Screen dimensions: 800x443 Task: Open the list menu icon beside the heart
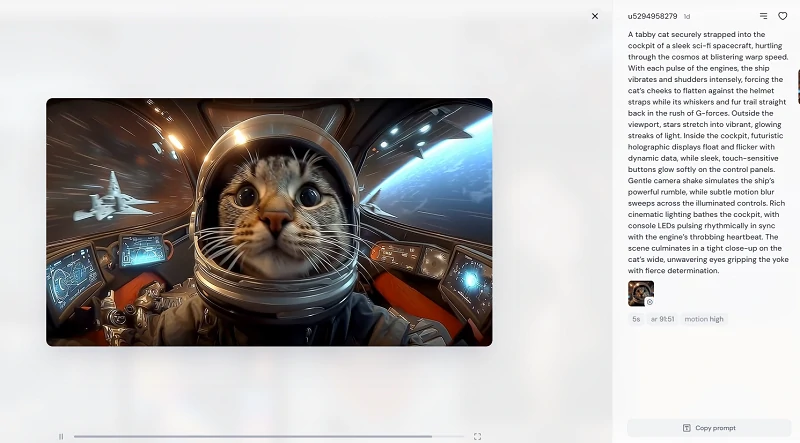point(764,16)
